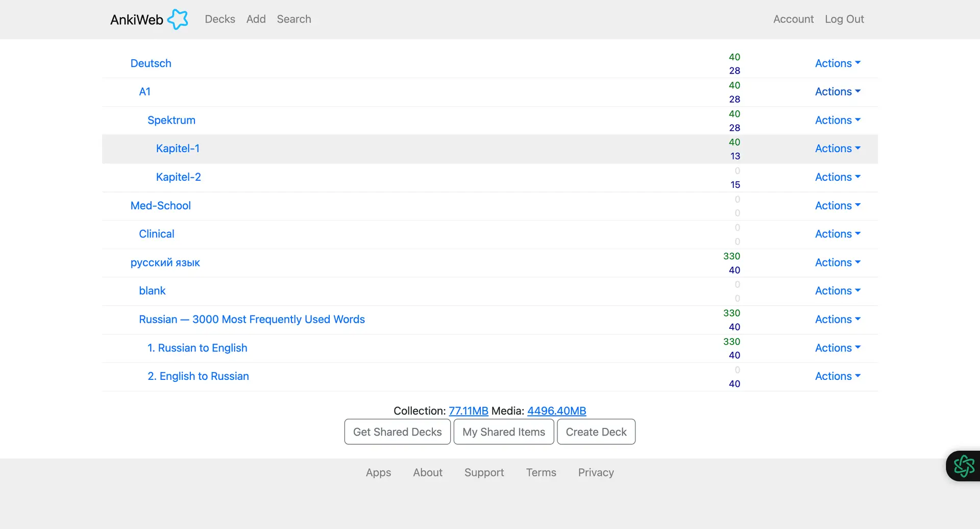Open the Apps footer link

tap(378, 472)
